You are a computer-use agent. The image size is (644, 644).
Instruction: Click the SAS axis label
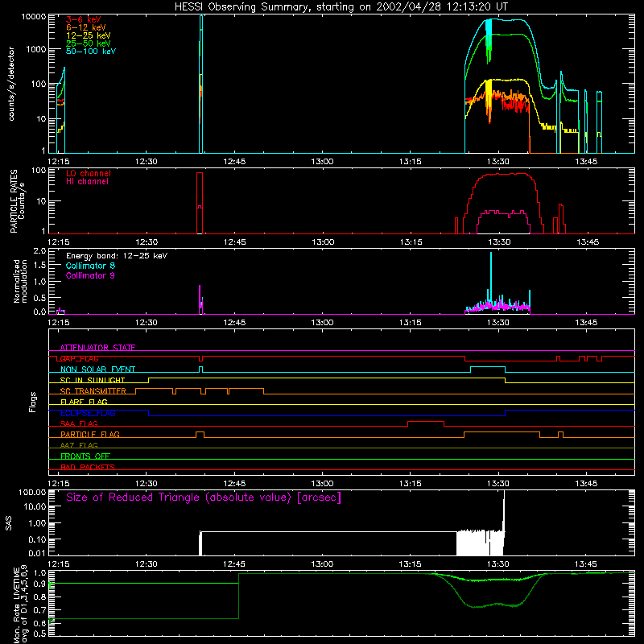point(9,523)
